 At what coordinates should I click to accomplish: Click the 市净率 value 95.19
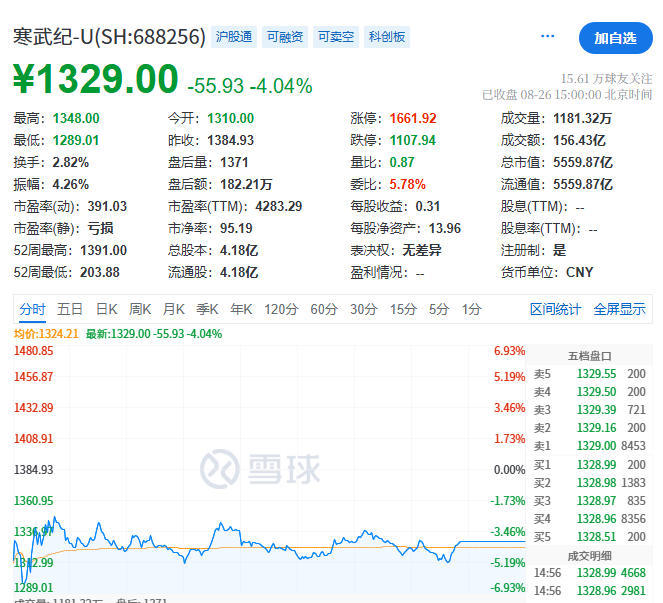[236, 228]
